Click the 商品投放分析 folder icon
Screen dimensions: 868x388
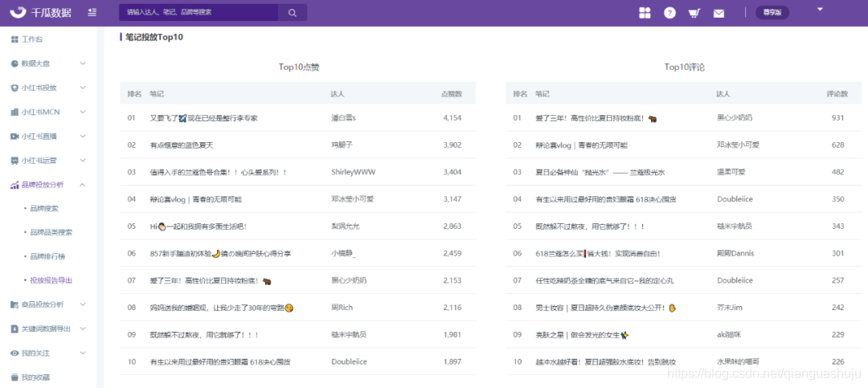[14, 304]
